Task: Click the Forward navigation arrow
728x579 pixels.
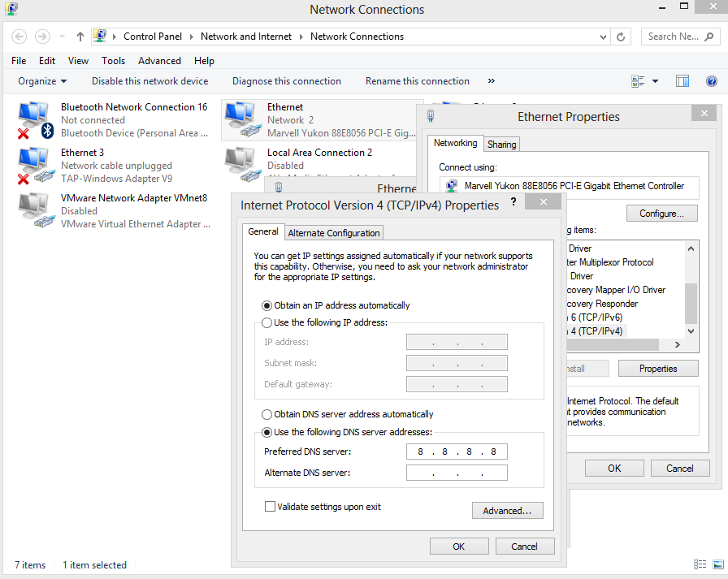Action: (42, 37)
